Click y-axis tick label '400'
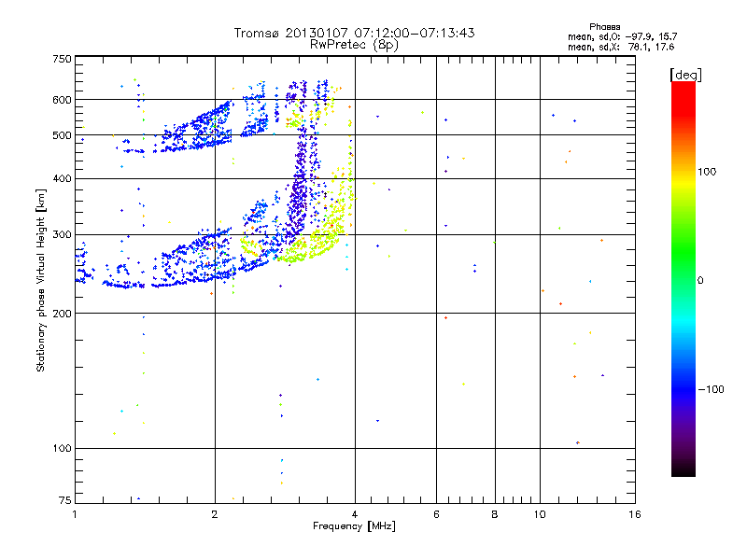Screen dimensions: 747x560 click(62, 178)
